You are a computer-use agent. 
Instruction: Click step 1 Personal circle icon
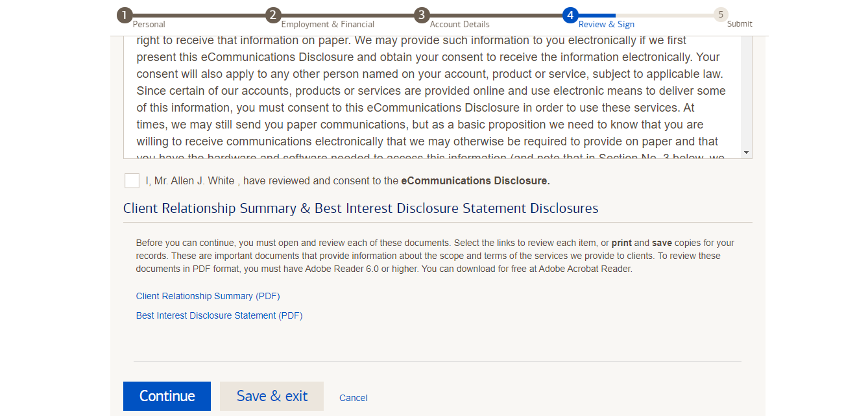(x=125, y=15)
